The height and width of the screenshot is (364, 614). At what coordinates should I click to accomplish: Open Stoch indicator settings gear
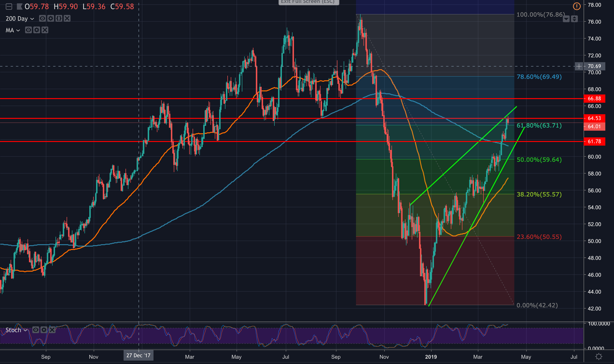[44, 330]
